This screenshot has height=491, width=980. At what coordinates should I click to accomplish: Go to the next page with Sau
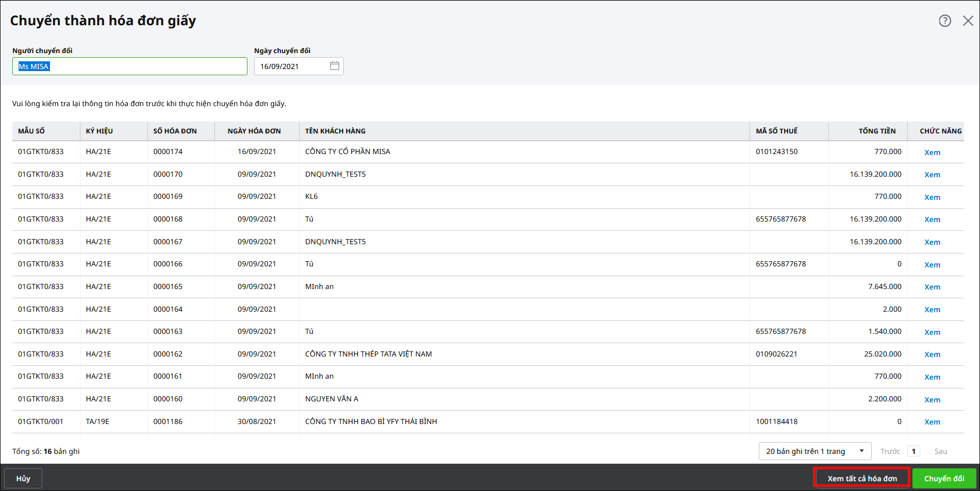(x=940, y=451)
